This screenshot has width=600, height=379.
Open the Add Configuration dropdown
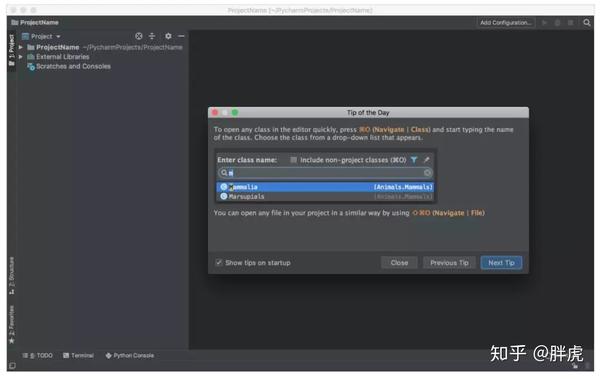[505, 23]
